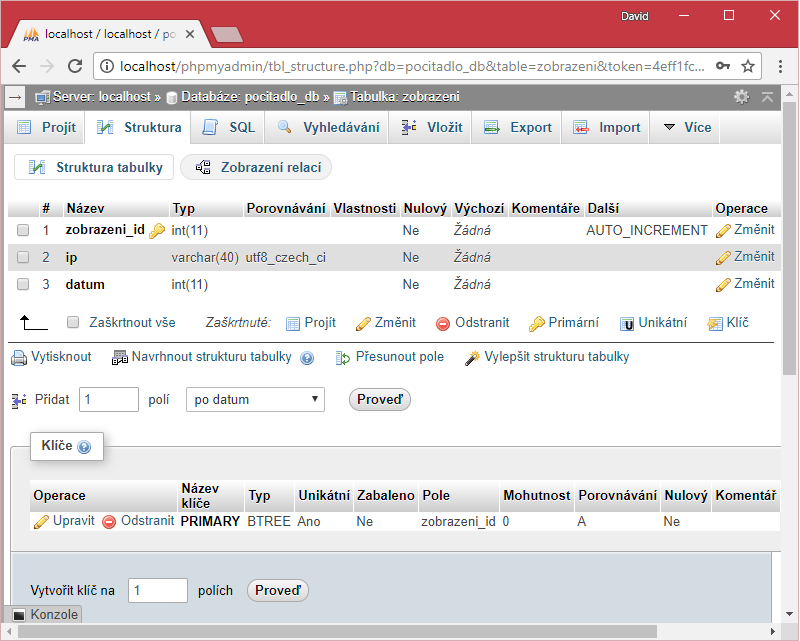The width and height of the screenshot is (800, 641).
Task: Open the 'po datum' dropdown
Action: pos(253,399)
